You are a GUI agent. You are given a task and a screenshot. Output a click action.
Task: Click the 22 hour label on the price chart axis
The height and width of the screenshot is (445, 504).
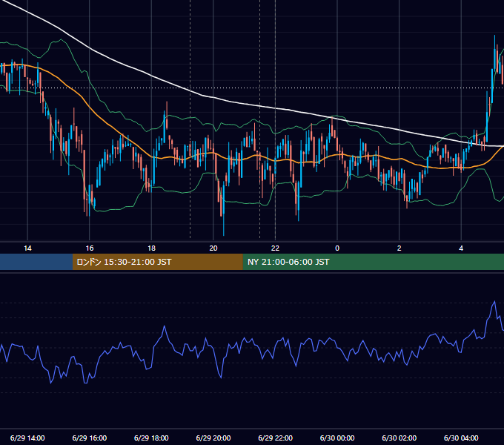coord(275,248)
